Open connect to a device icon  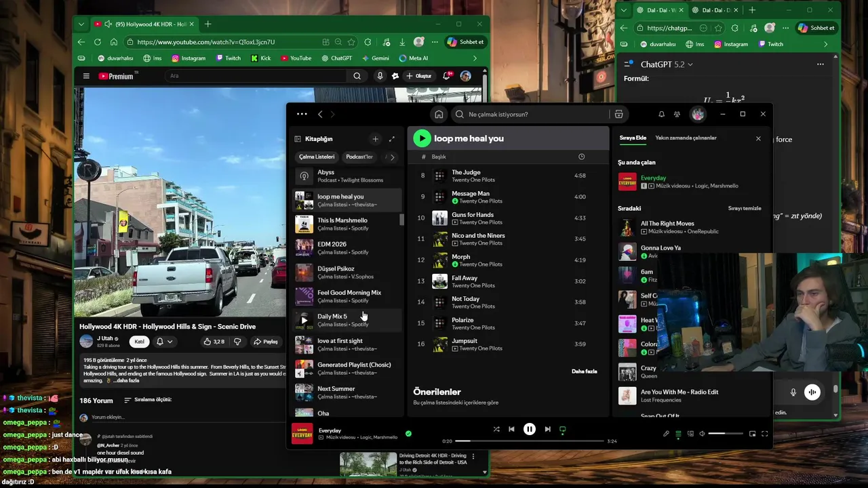click(690, 434)
